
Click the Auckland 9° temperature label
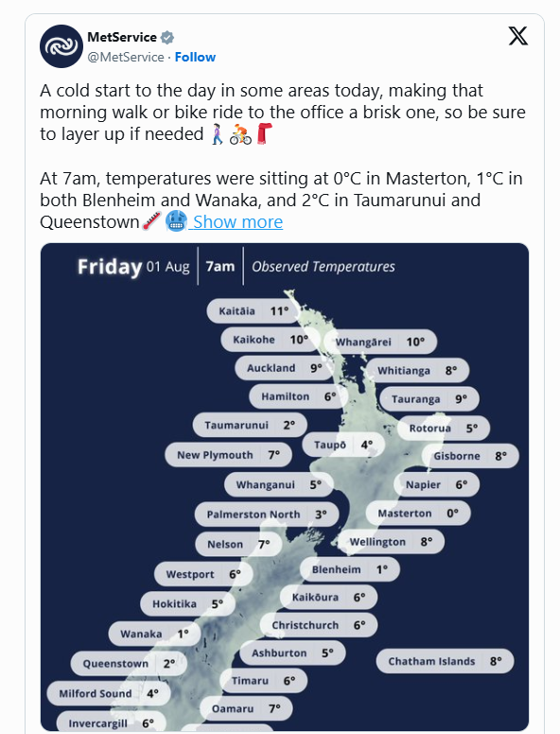coord(285,368)
